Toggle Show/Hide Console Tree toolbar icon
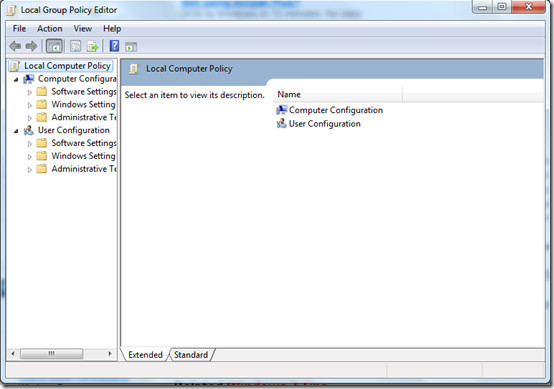 (54, 46)
